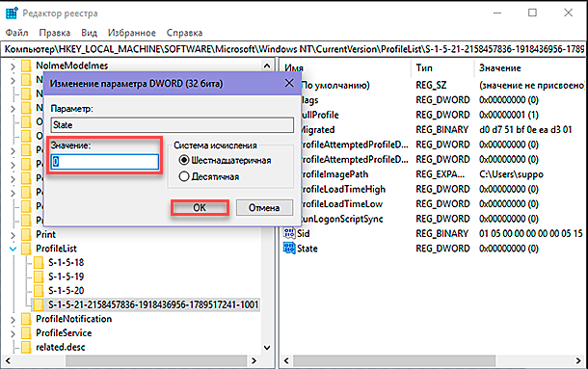Viewport: 588px width, 369px height.
Task: Click the Значение input field
Action: (x=105, y=162)
